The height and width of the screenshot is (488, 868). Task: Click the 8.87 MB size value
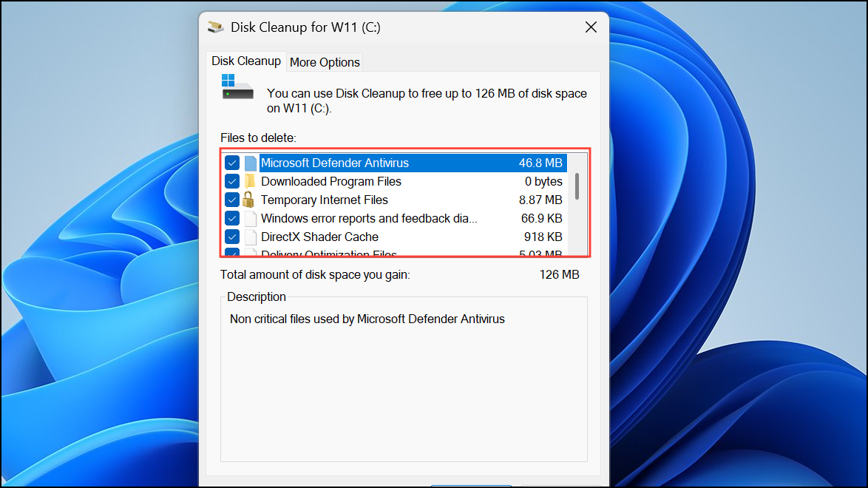point(540,200)
